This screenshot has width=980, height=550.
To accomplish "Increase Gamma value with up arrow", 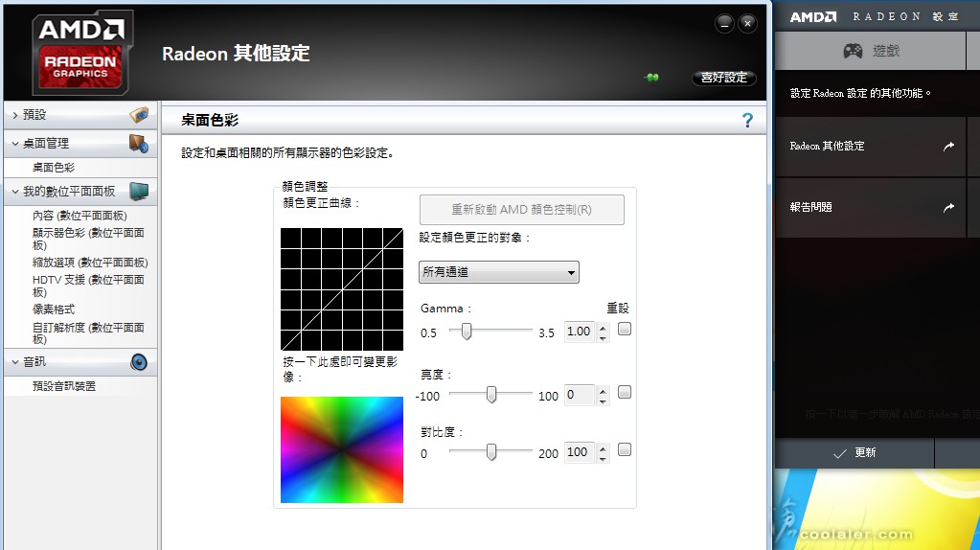I will coord(603,327).
